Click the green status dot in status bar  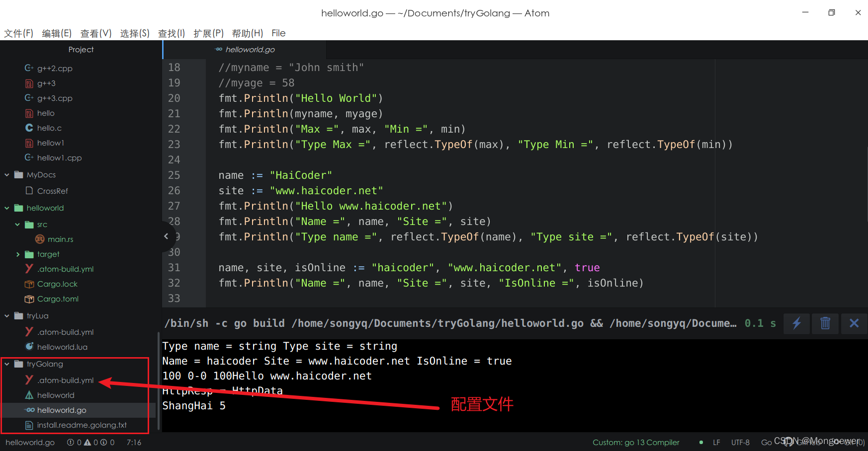click(x=701, y=442)
